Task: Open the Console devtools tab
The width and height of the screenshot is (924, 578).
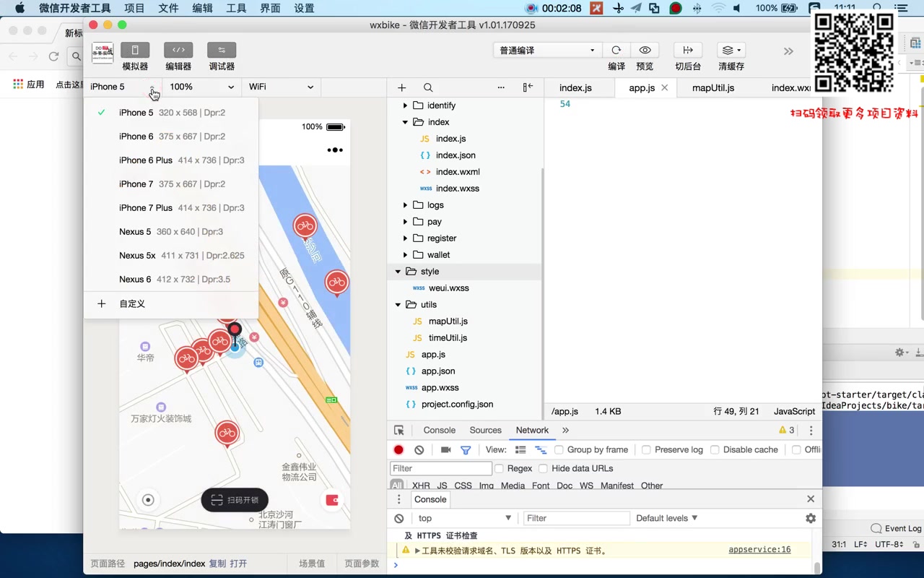Action: [x=440, y=430]
